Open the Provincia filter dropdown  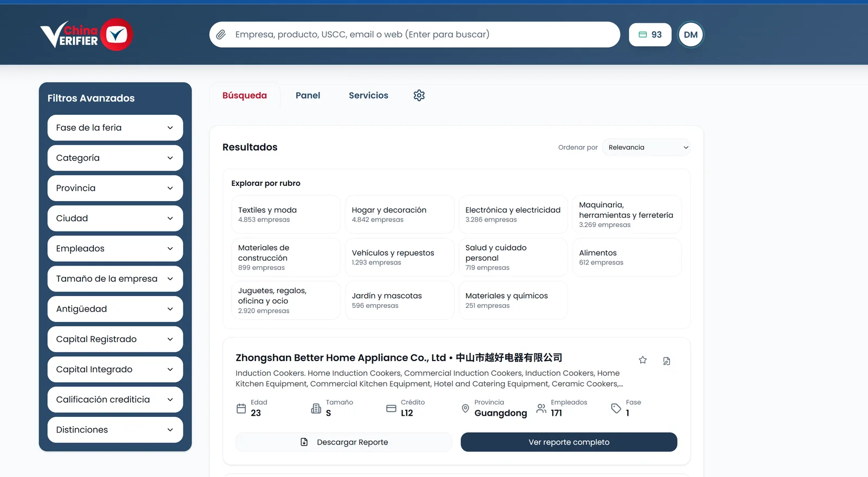click(115, 188)
